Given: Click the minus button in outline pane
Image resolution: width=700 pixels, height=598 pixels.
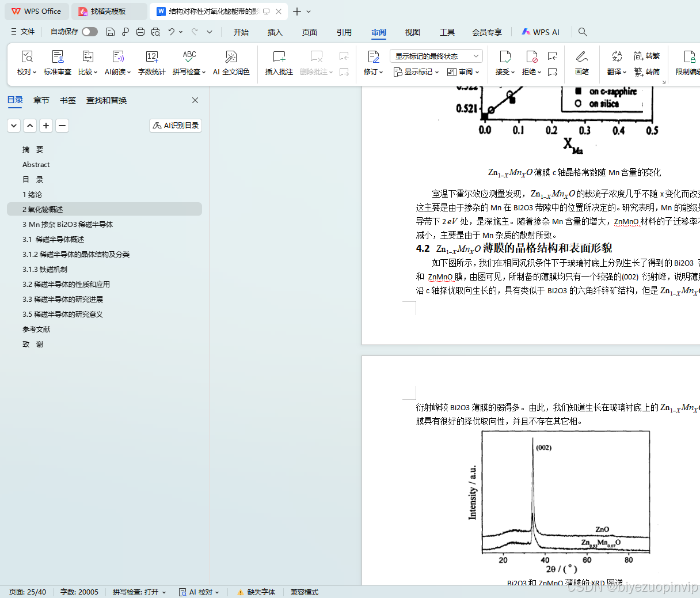Looking at the screenshot, I should coord(62,126).
